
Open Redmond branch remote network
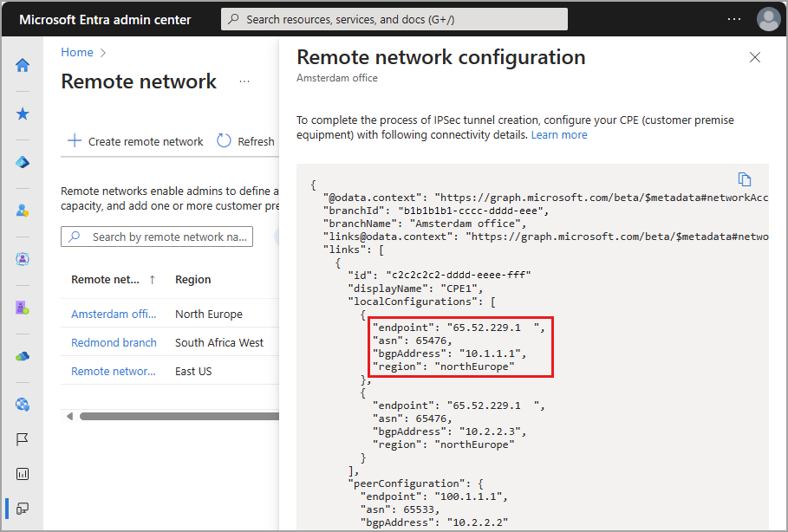click(114, 343)
